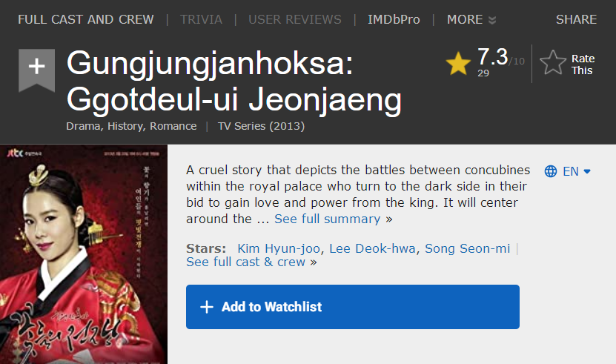Open Kim Hyun-joo's profile link
This screenshot has height=364, width=616.
[x=279, y=248]
